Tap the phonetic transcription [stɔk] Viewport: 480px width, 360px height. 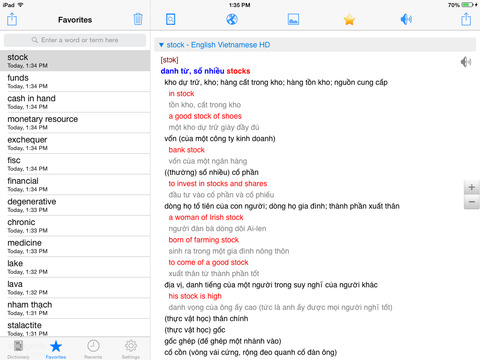click(169, 60)
